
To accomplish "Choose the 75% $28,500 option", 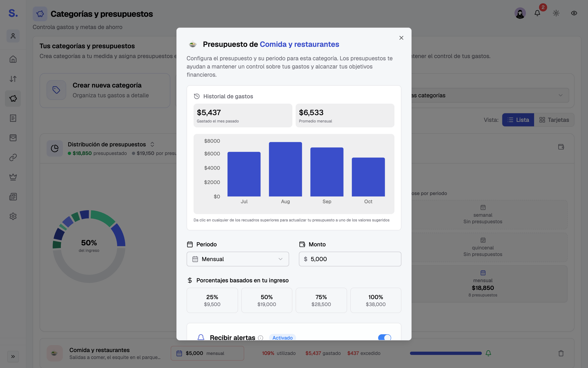I will click(321, 300).
